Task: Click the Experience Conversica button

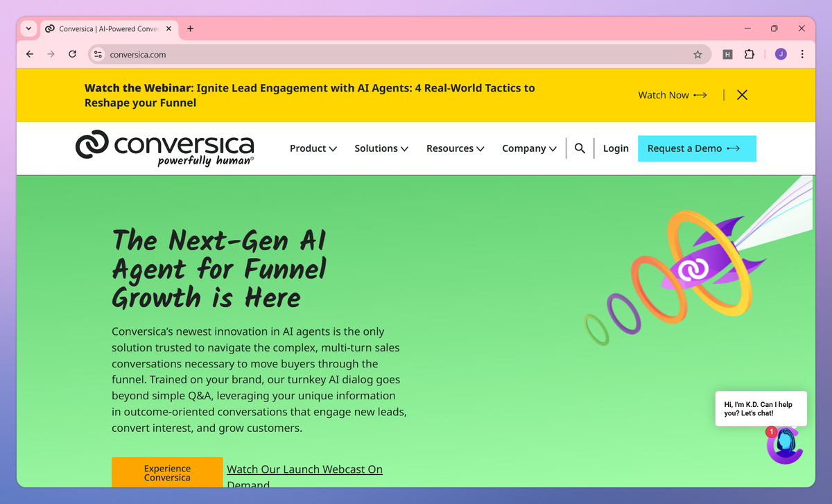Action: pos(167,472)
